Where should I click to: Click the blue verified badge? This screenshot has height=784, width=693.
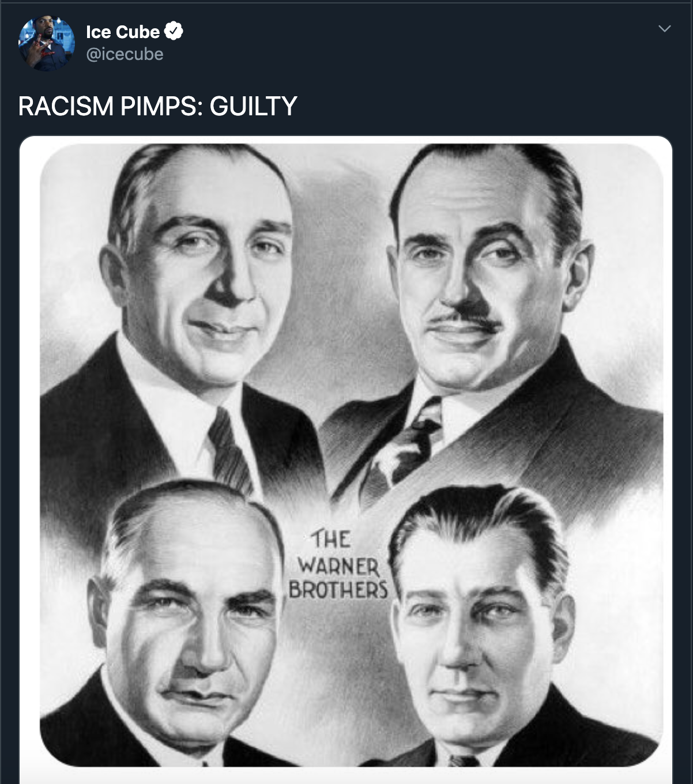click(x=174, y=31)
